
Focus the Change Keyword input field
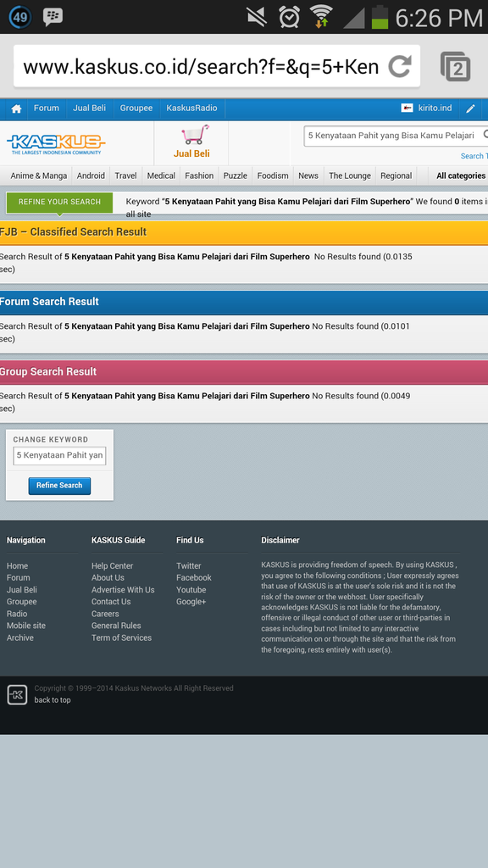pyautogui.click(x=60, y=455)
